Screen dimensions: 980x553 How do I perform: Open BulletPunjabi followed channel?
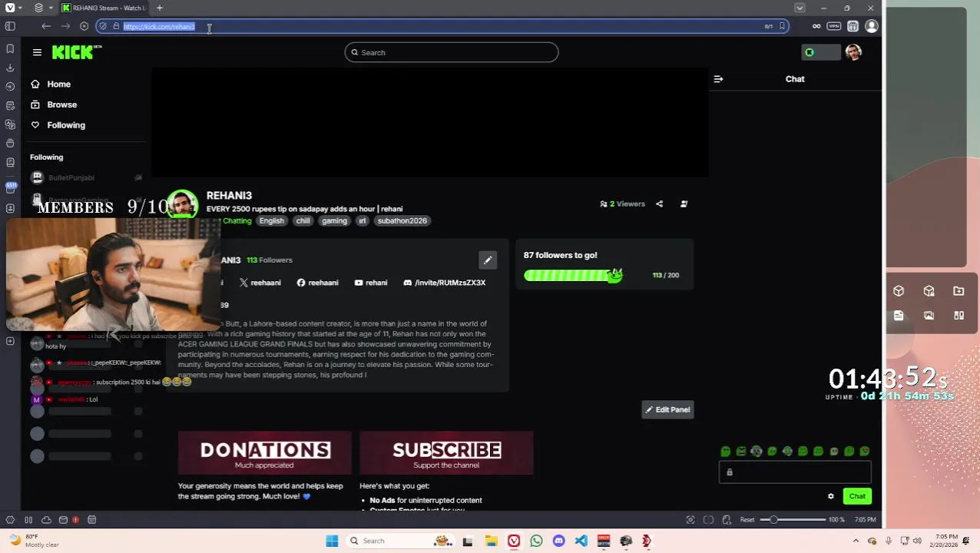(x=71, y=177)
